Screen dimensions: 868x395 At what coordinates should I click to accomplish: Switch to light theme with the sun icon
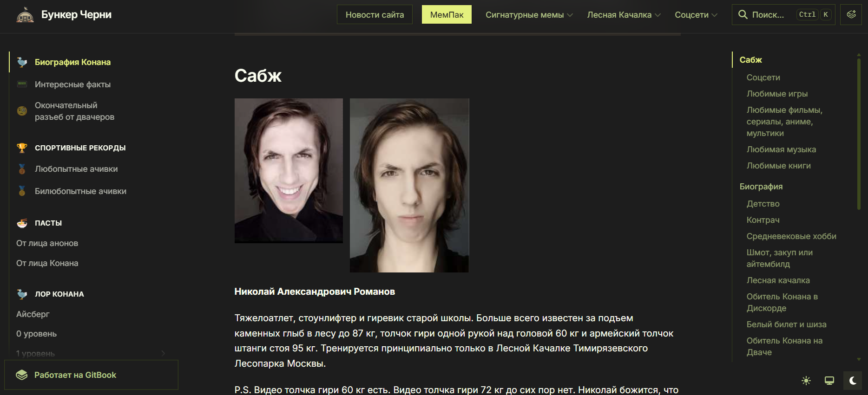coord(806,381)
